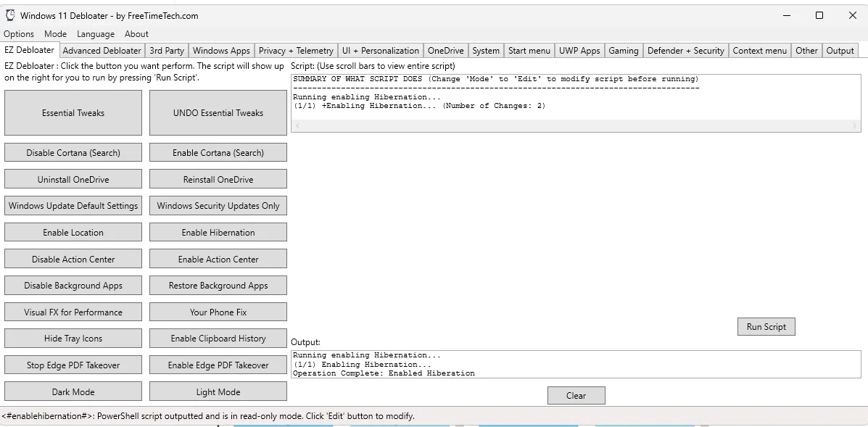Select the EZ Debloater tab
Screen dimensions: 868x427
[x=29, y=50]
